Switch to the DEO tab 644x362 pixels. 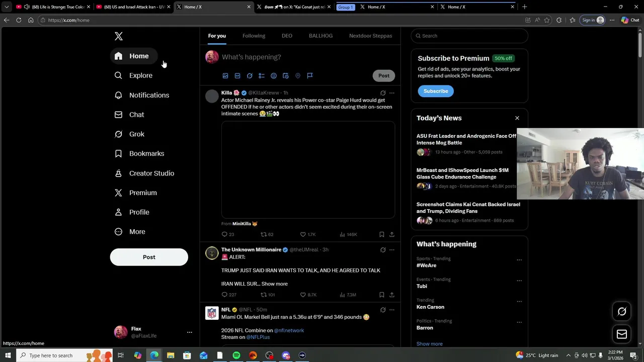point(287,36)
